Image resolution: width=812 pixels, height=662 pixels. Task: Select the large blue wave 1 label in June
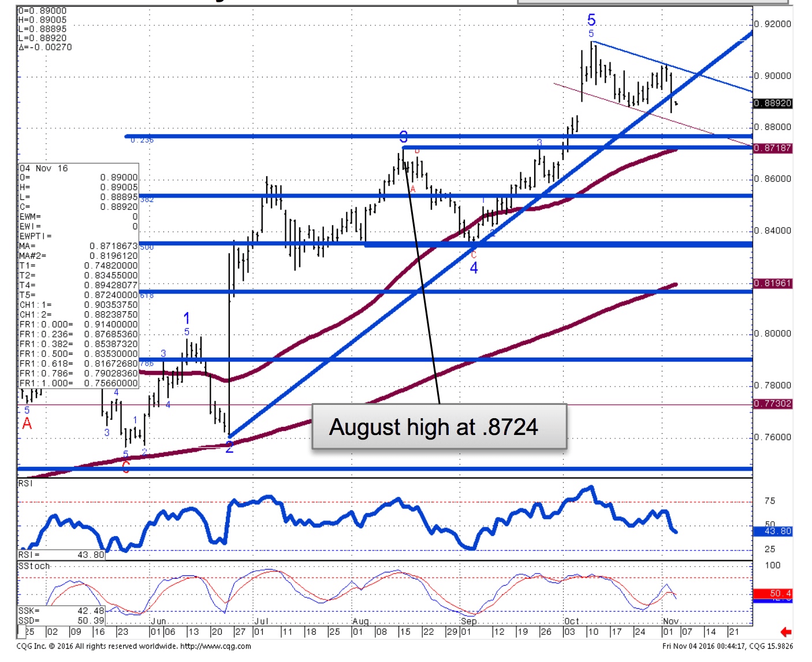pos(187,318)
